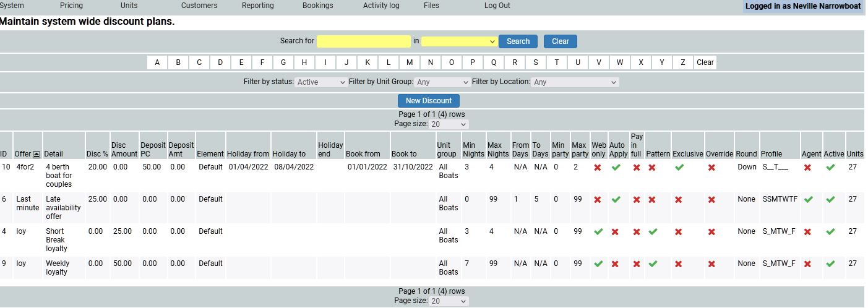Toggle Active tick for 4for2 offer

coord(830,167)
